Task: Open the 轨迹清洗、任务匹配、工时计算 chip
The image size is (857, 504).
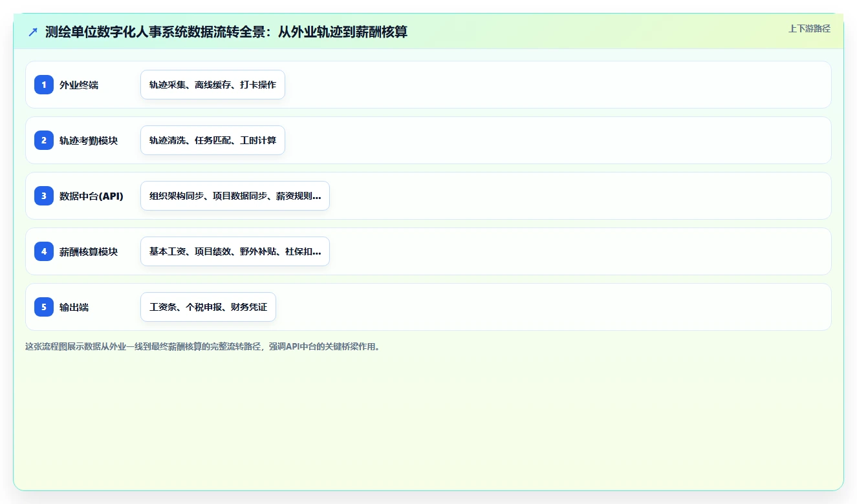Action: pyautogui.click(x=213, y=140)
